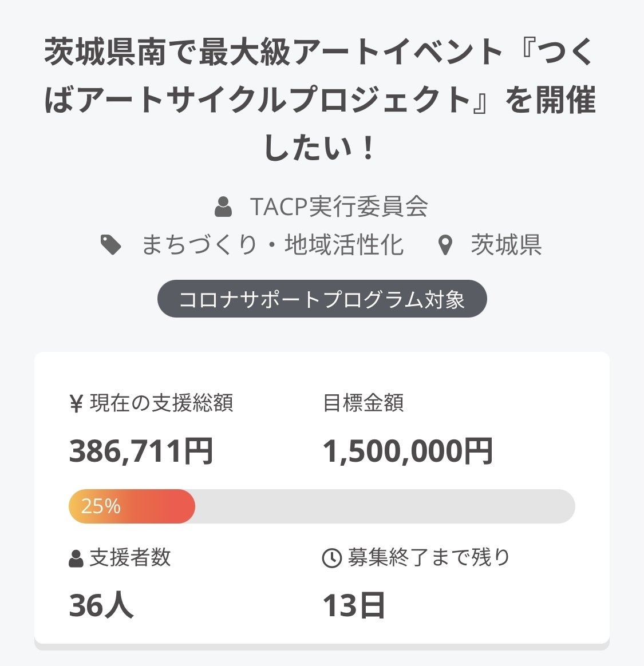Click the location pin icon
The image size is (644, 666).
click(445, 245)
